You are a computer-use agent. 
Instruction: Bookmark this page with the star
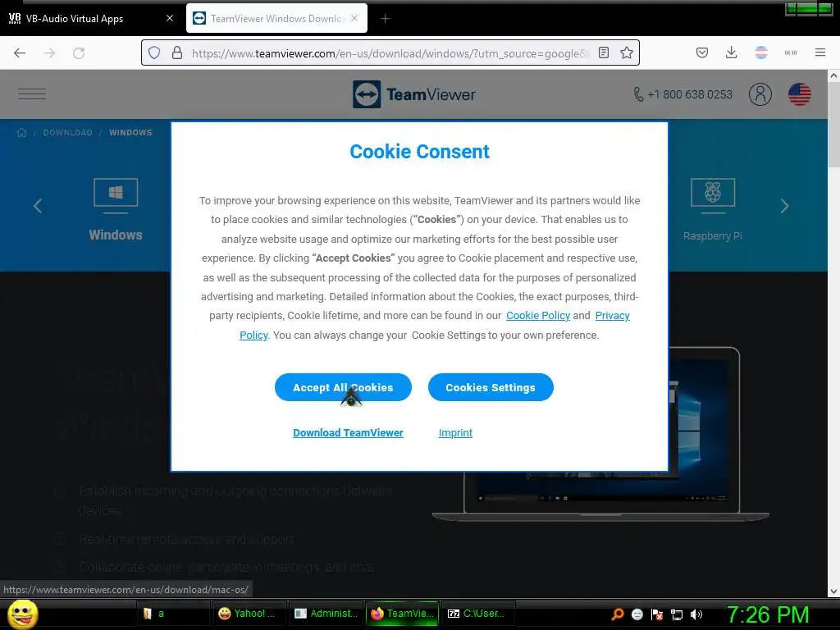pyautogui.click(x=626, y=52)
